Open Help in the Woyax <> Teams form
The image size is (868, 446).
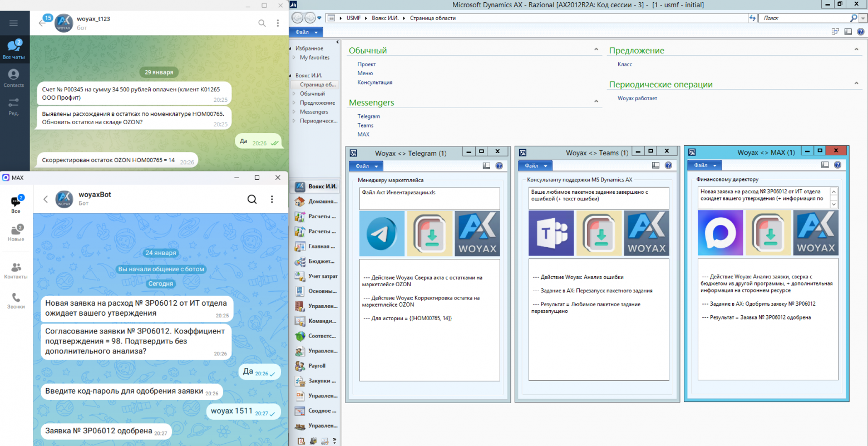pos(668,165)
